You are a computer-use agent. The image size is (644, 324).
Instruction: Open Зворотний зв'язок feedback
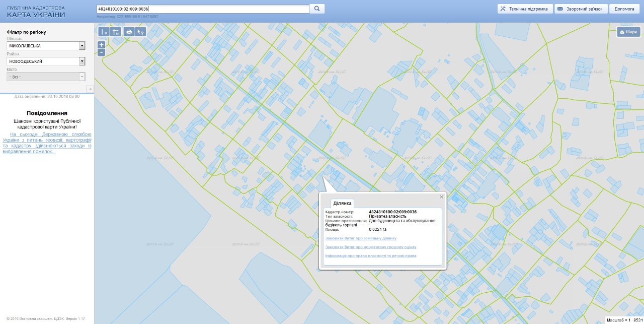pyautogui.click(x=581, y=9)
